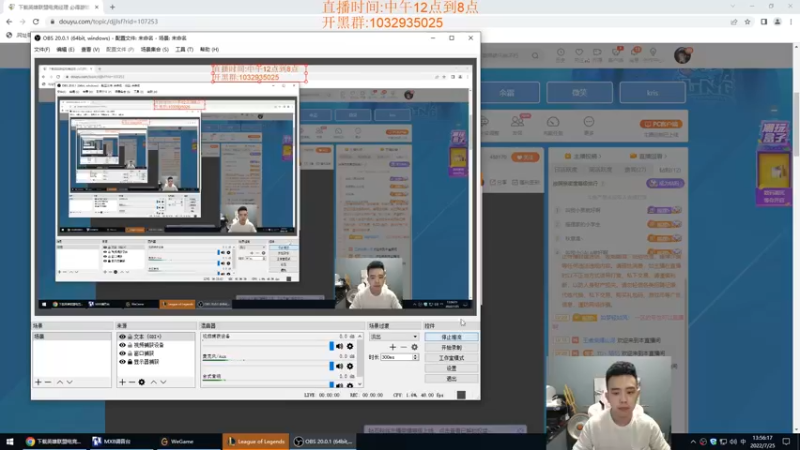Step the transition duration spinner
Screen dimensions: 800x450
415,357
